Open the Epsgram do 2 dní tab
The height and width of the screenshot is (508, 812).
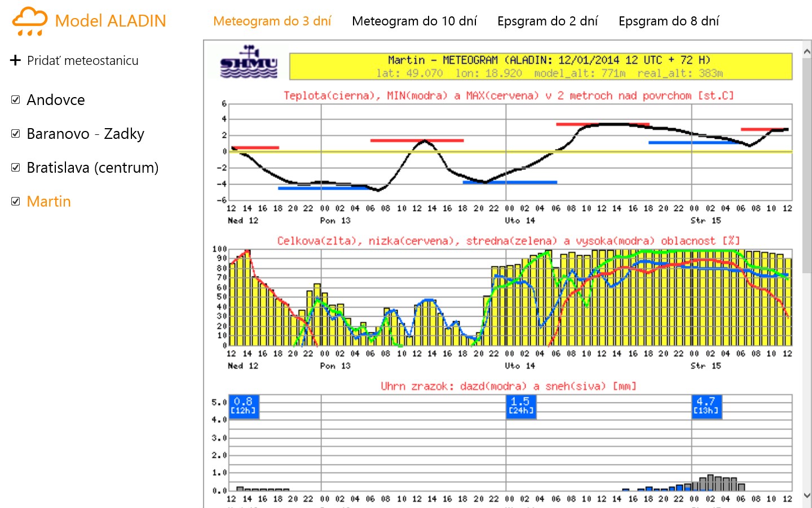pyautogui.click(x=547, y=21)
